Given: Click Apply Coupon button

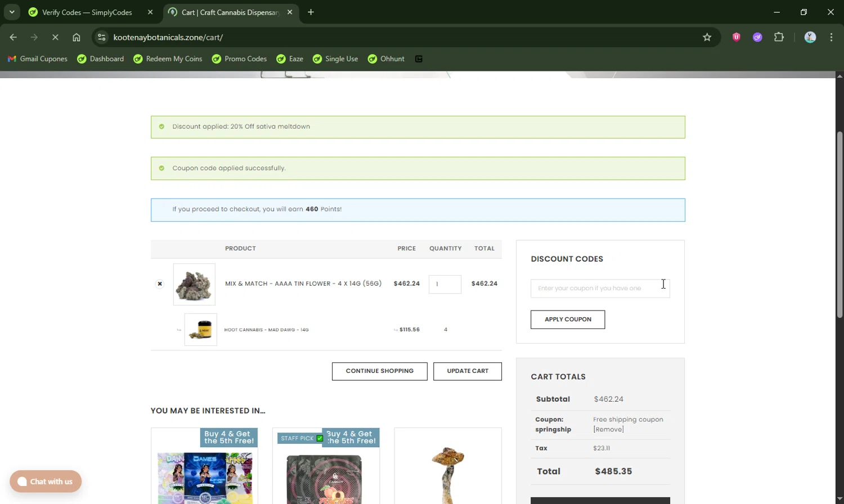Looking at the screenshot, I should pos(568,319).
